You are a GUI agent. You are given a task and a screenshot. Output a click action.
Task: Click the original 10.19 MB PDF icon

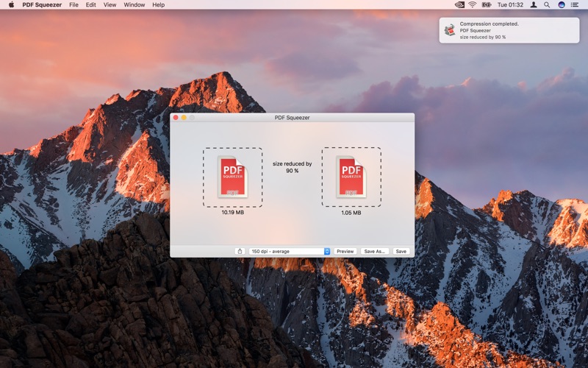coord(232,177)
